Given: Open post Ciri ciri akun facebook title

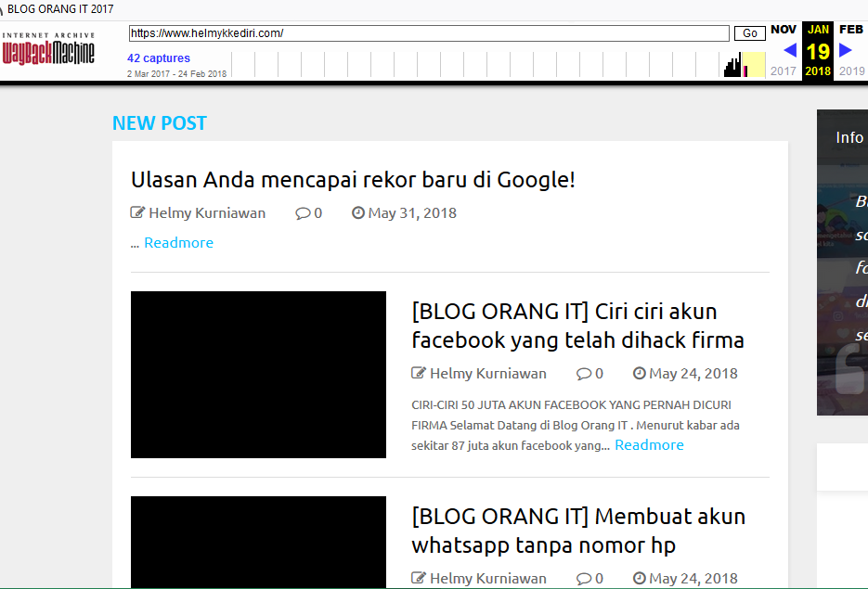Looking at the screenshot, I should pos(578,326).
